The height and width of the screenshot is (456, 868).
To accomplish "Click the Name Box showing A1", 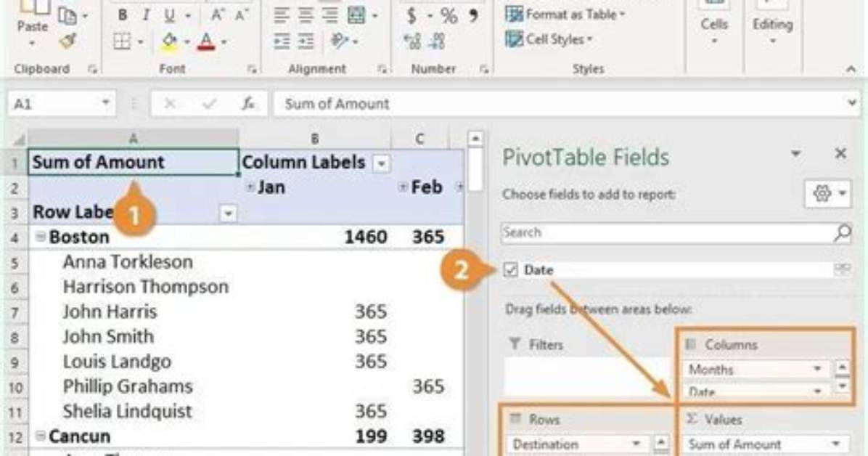I will click(x=54, y=104).
